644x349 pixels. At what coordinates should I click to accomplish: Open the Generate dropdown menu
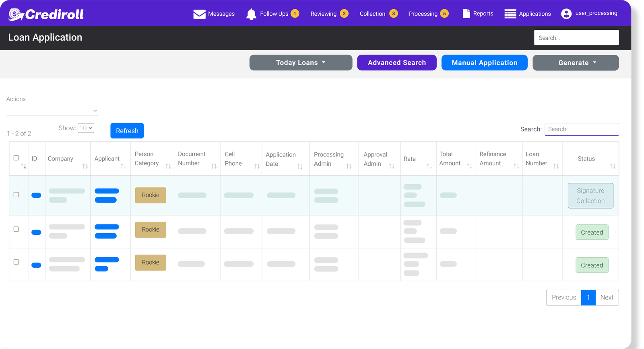pyautogui.click(x=576, y=63)
